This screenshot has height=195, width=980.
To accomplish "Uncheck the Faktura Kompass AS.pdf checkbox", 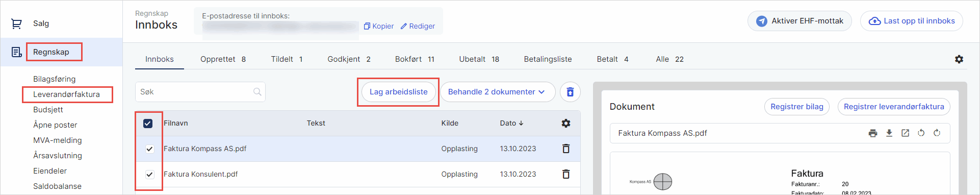I will click(149, 149).
